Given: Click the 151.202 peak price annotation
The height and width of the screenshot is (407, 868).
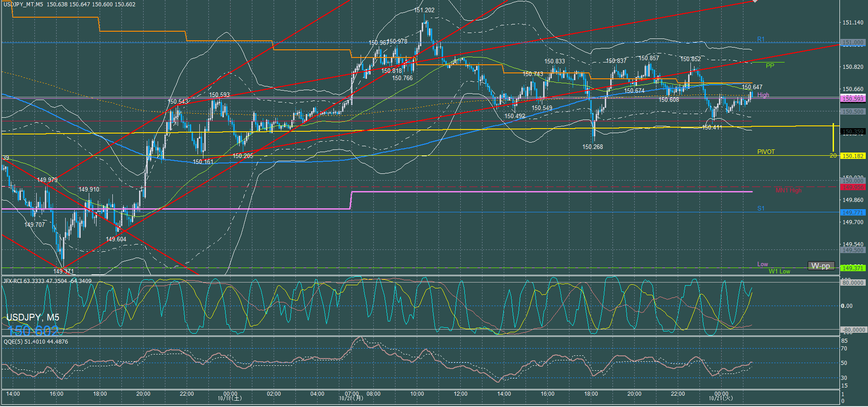Looking at the screenshot, I should pos(424,10).
